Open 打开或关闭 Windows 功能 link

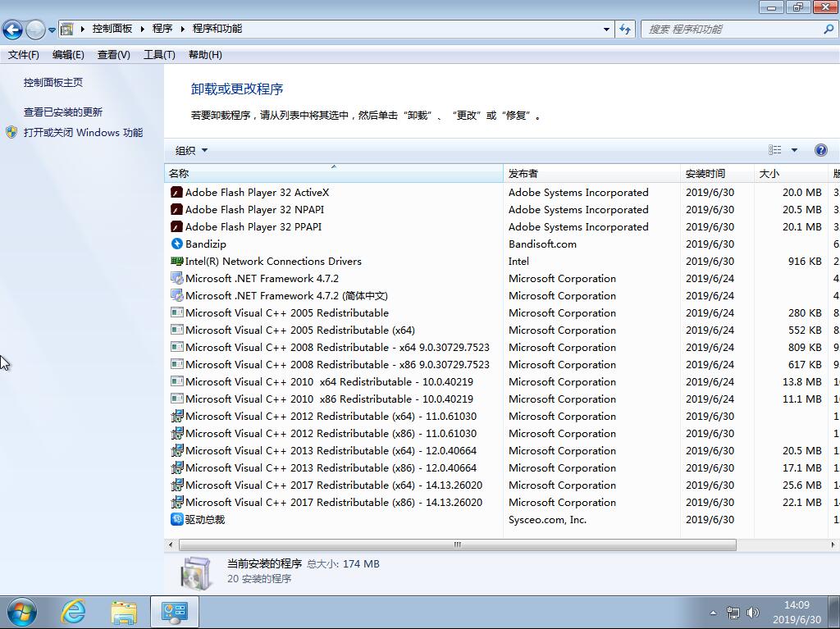point(83,132)
